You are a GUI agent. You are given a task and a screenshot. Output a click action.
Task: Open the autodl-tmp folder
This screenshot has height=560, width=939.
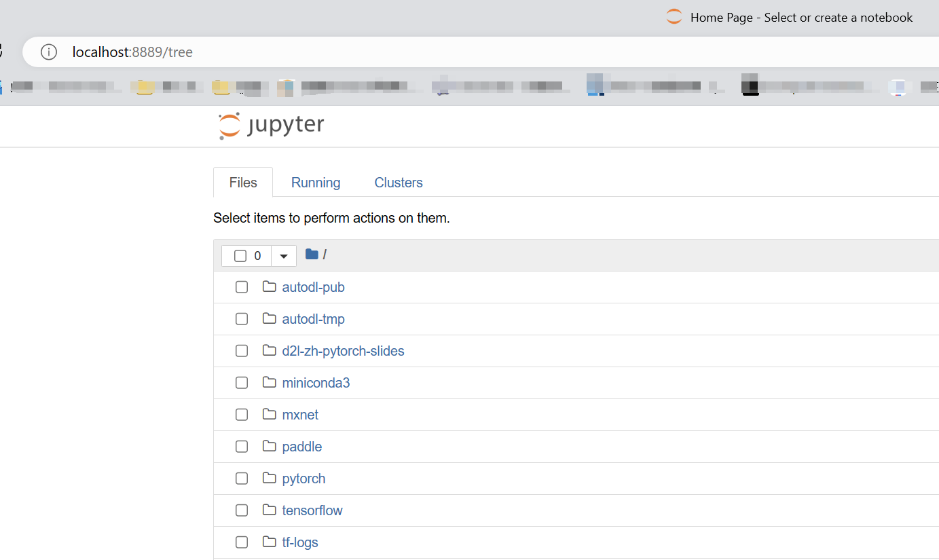pos(313,319)
